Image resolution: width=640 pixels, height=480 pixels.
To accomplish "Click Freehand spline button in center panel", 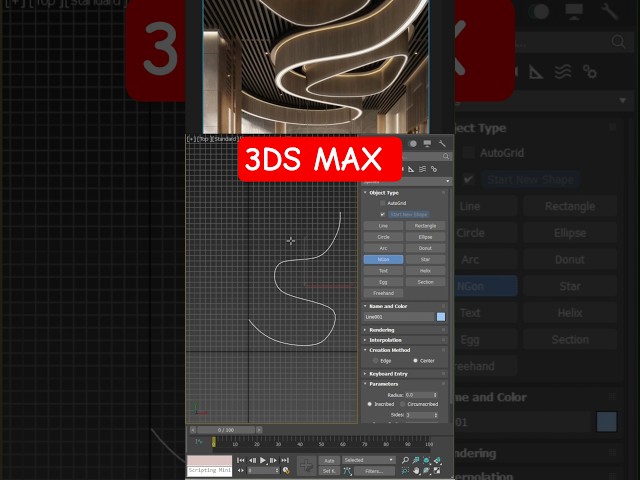I will [x=383, y=293].
